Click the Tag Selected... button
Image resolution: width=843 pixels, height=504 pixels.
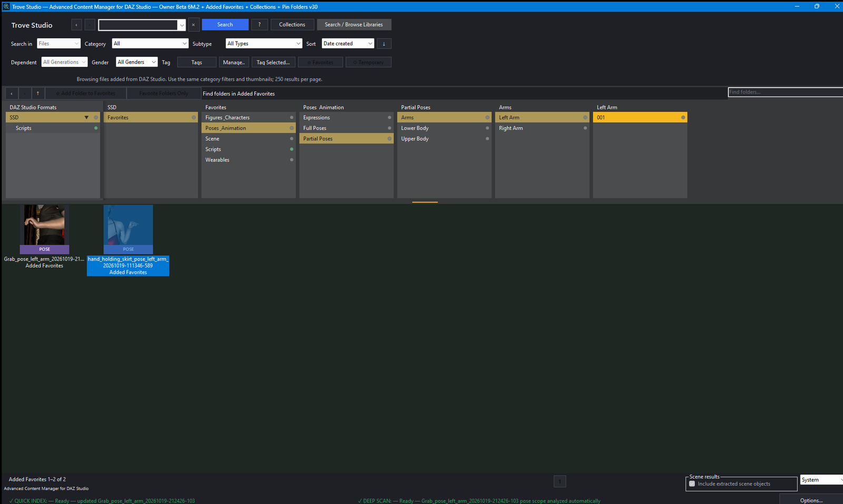point(273,62)
